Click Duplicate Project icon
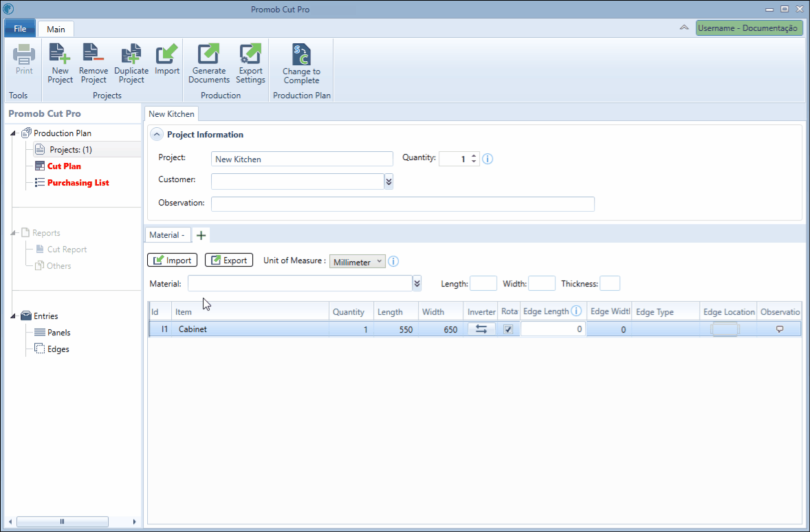The height and width of the screenshot is (532, 810). 131,54
